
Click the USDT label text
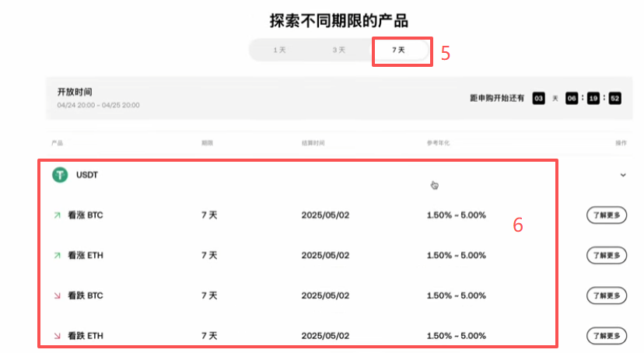[x=87, y=175]
